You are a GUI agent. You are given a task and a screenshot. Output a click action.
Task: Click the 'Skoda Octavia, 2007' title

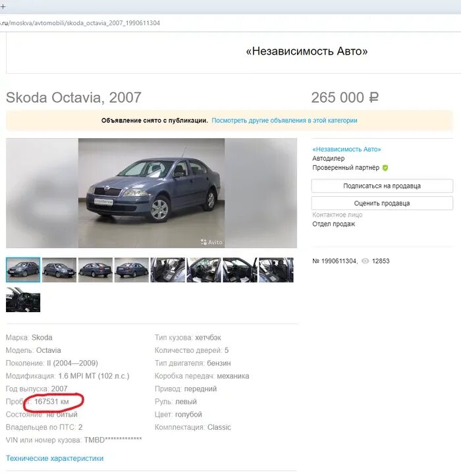point(74,97)
